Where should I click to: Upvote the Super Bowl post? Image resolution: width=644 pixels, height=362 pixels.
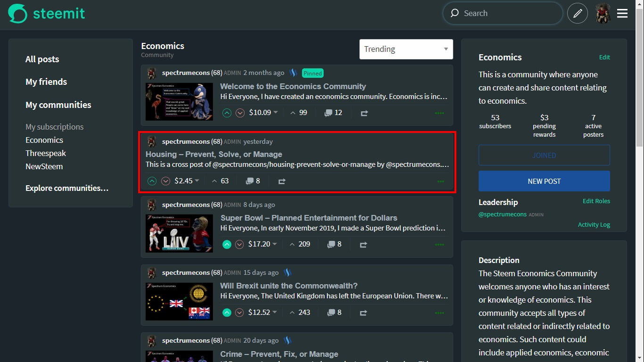pyautogui.click(x=227, y=244)
